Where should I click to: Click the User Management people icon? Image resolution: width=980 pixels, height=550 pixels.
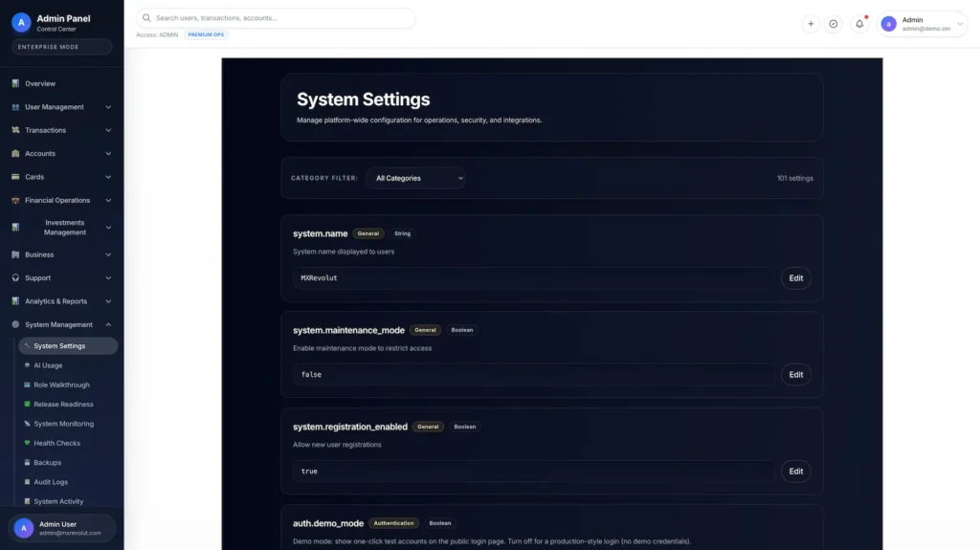15,107
